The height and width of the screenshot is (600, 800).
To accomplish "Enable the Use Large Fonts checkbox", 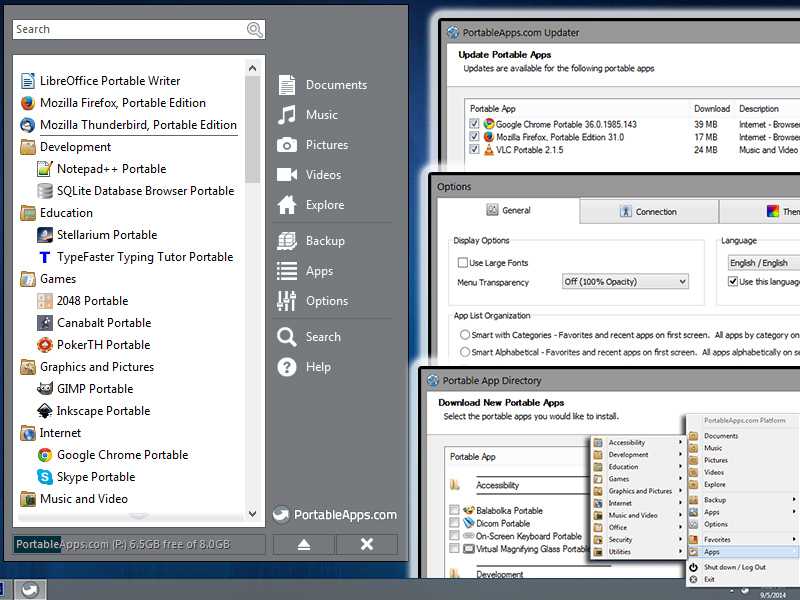I will tap(463, 263).
